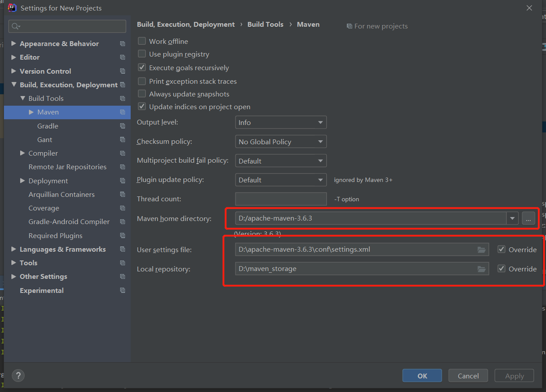This screenshot has height=392, width=546.
Task: Select Remote Jar Repositories in tree
Action: (68, 167)
